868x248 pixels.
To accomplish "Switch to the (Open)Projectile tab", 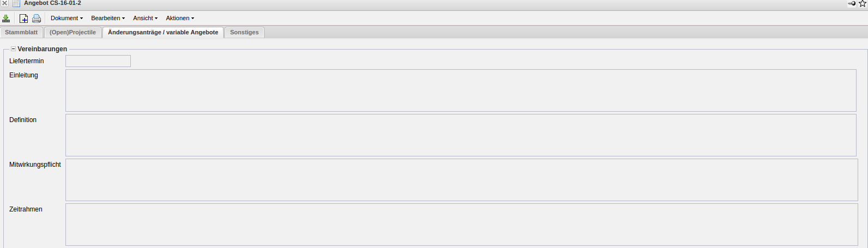I will [73, 33].
